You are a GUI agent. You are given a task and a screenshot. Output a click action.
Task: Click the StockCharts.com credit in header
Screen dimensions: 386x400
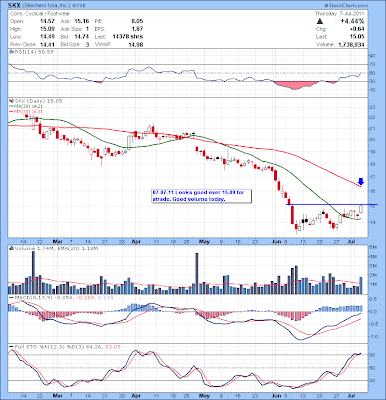[346, 6]
